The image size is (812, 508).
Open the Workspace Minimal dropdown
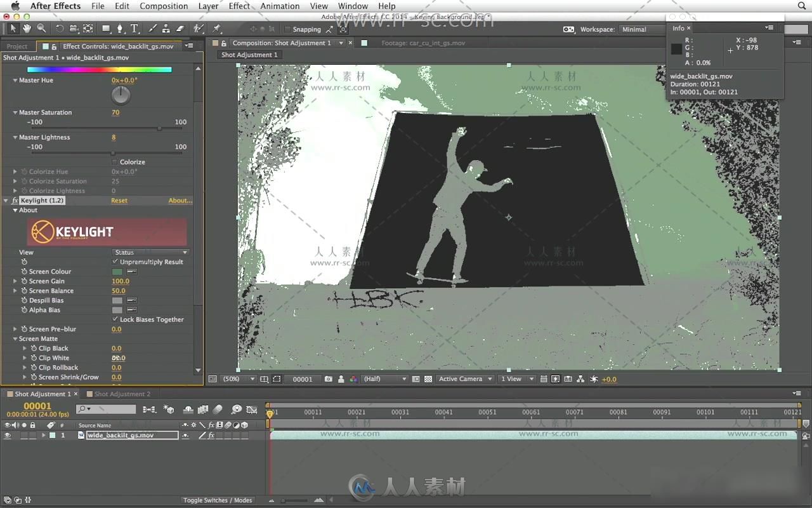[x=641, y=29]
